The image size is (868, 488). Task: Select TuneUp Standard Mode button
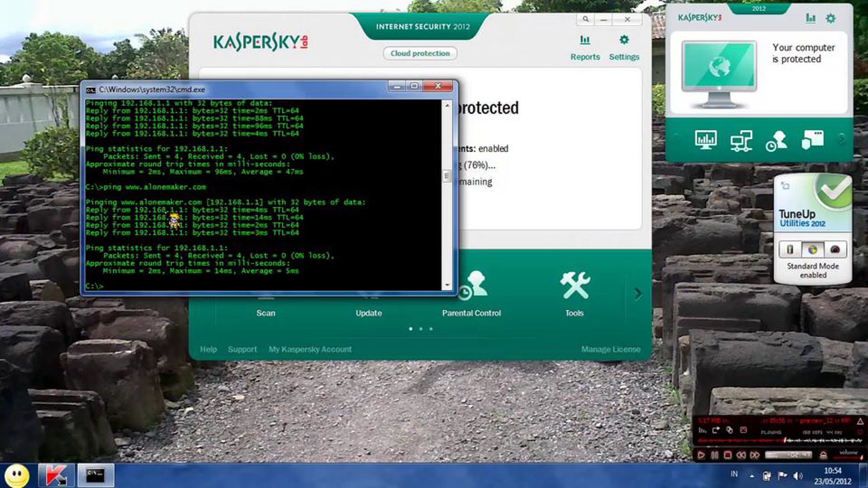(x=812, y=249)
